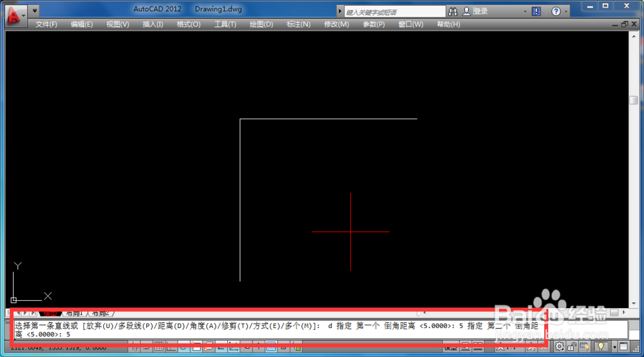Expand the 登录 account dropdown arrow
This screenshot has height=357, width=644.
point(525,12)
